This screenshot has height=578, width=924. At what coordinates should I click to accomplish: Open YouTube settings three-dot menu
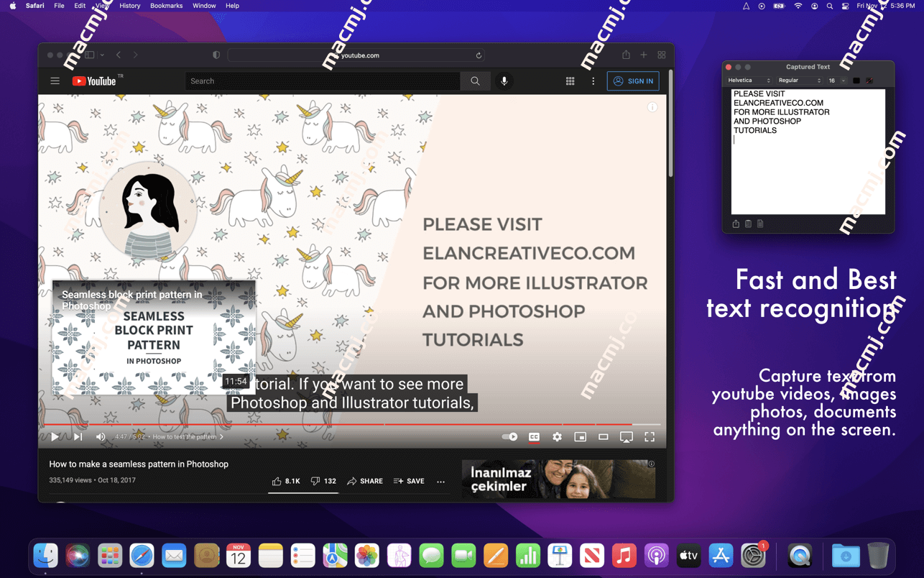click(x=593, y=81)
